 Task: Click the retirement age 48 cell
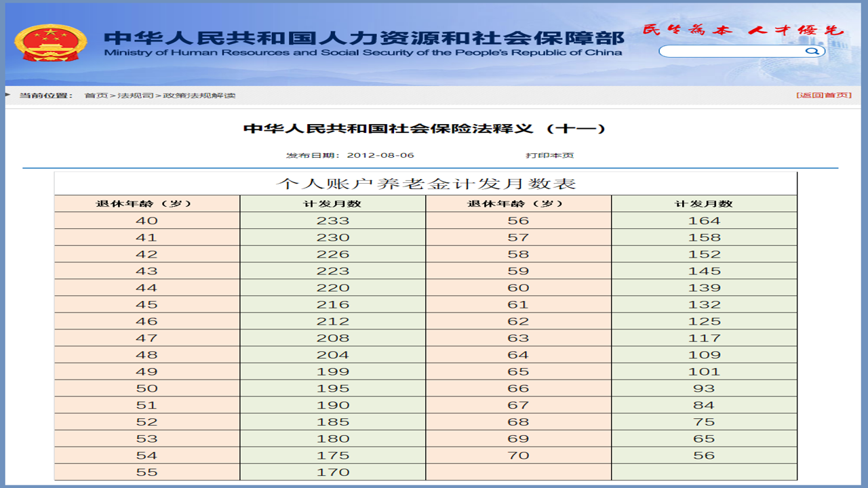147,354
